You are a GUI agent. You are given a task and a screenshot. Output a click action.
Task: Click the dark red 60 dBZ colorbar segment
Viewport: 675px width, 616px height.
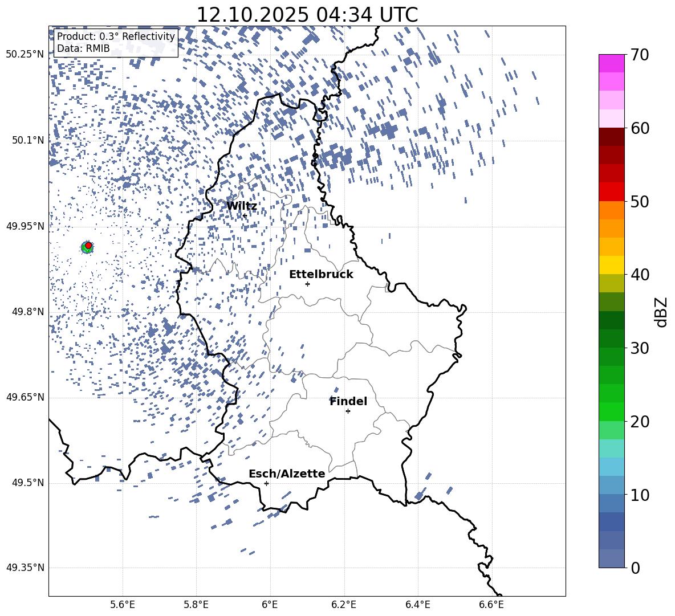pyautogui.click(x=611, y=137)
